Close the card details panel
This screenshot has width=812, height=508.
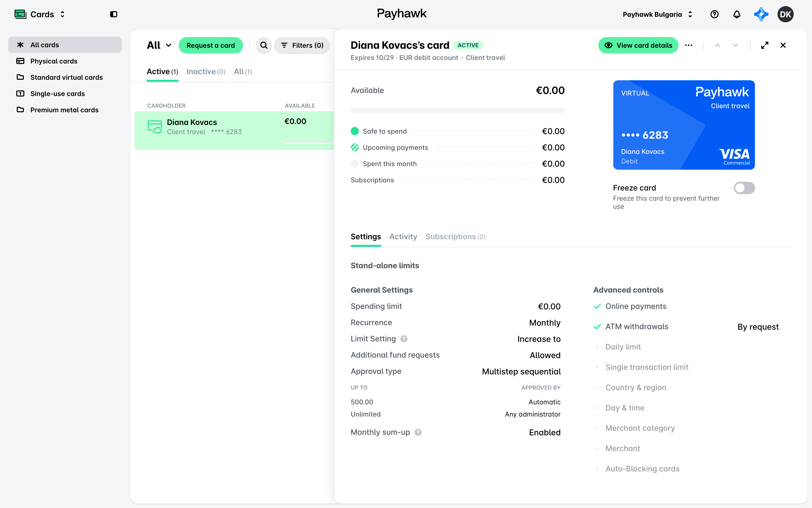[783, 45]
